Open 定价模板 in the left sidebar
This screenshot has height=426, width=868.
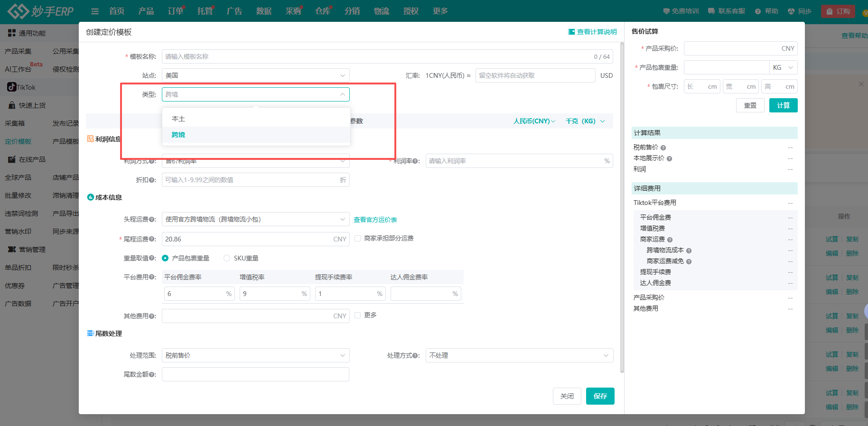(18, 141)
